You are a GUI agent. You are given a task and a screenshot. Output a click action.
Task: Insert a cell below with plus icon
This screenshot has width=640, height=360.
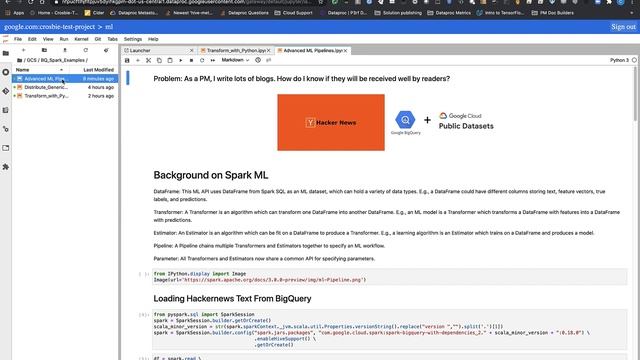click(x=138, y=60)
